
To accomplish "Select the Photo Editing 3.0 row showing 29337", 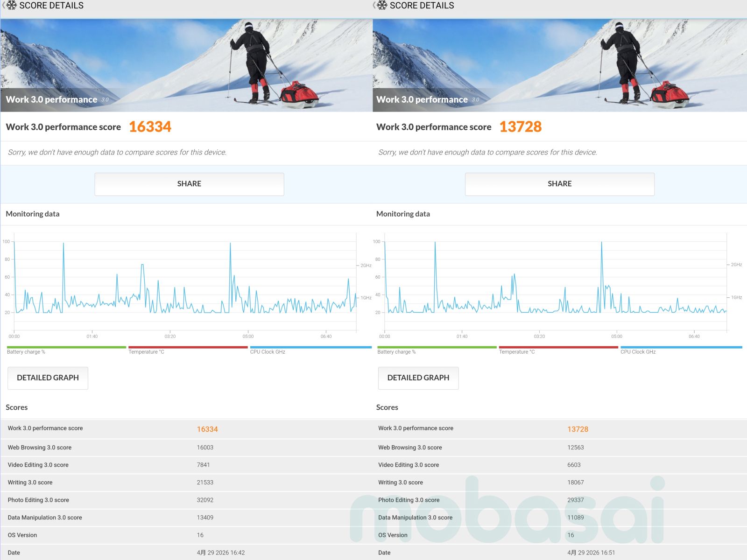I will tap(559, 500).
